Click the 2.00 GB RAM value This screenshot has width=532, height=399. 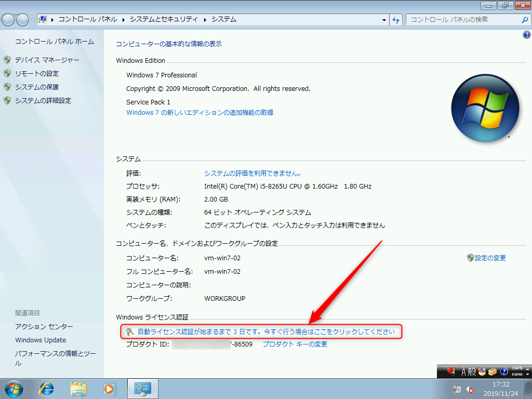[x=216, y=199]
